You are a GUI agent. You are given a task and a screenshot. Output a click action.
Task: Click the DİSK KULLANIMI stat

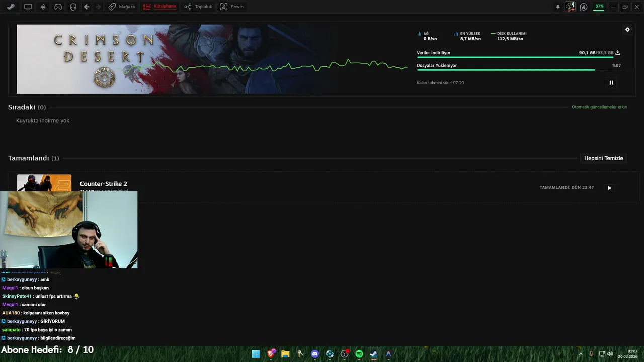pos(509,36)
